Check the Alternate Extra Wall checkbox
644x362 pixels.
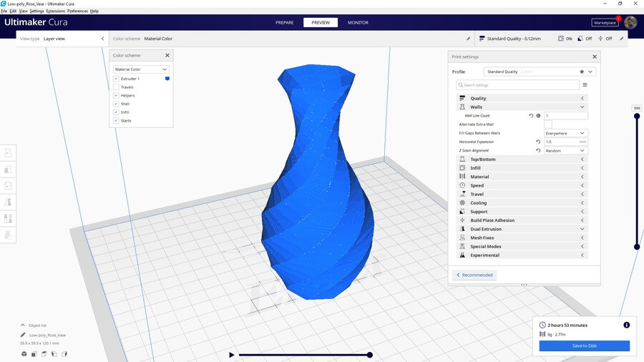point(548,124)
